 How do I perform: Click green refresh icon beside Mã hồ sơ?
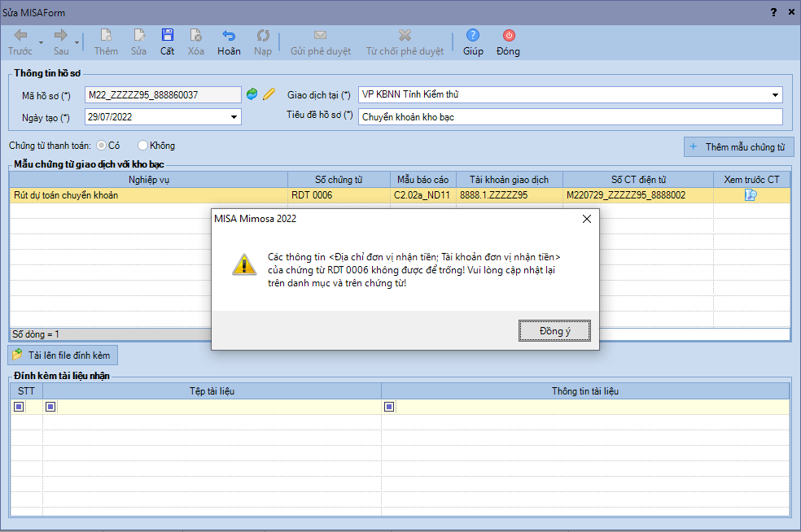coord(252,94)
